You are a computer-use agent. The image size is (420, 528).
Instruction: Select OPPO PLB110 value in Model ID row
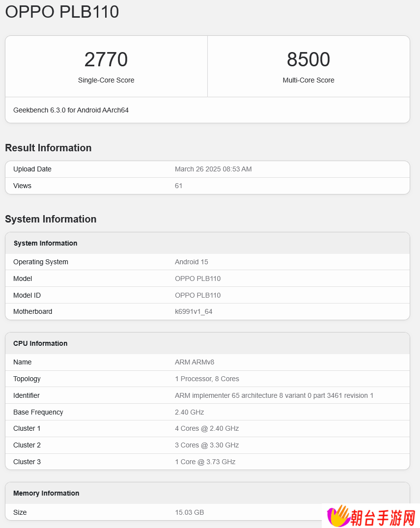click(x=197, y=295)
